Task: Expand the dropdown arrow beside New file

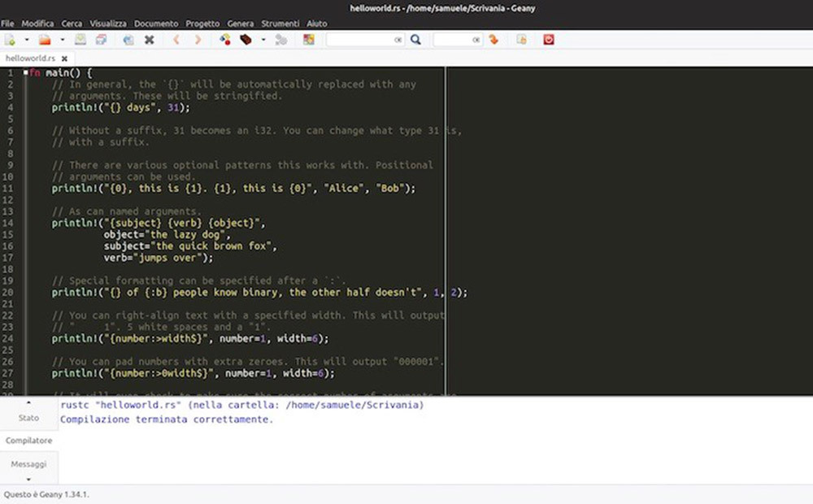Action: click(x=26, y=39)
